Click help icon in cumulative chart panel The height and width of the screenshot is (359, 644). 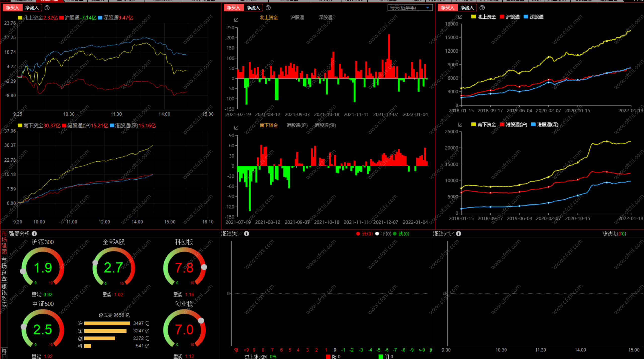[482, 8]
